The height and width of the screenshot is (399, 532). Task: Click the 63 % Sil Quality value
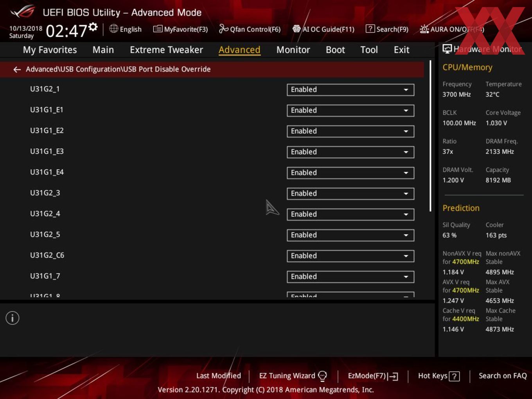[x=449, y=235]
